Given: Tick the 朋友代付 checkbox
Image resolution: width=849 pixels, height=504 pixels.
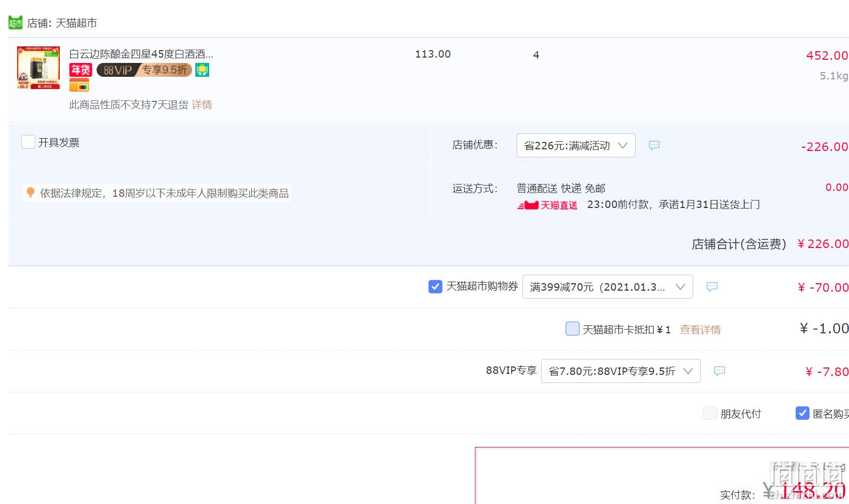Looking at the screenshot, I should (x=710, y=413).
